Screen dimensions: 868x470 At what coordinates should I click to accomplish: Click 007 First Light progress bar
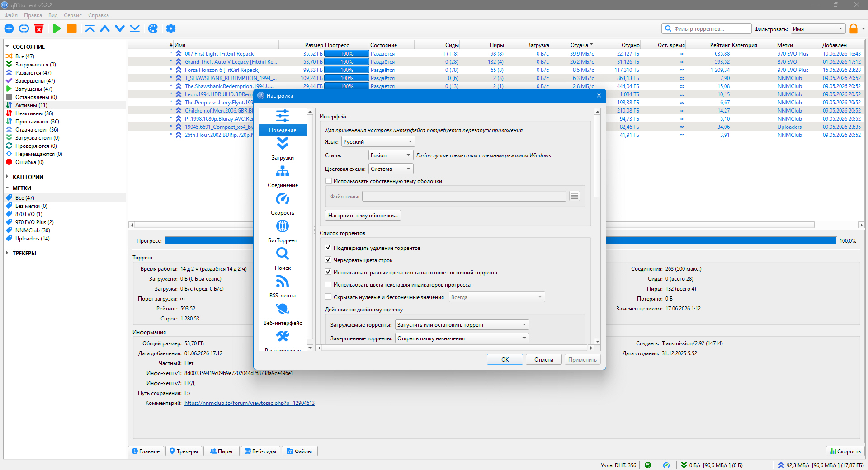347,54
